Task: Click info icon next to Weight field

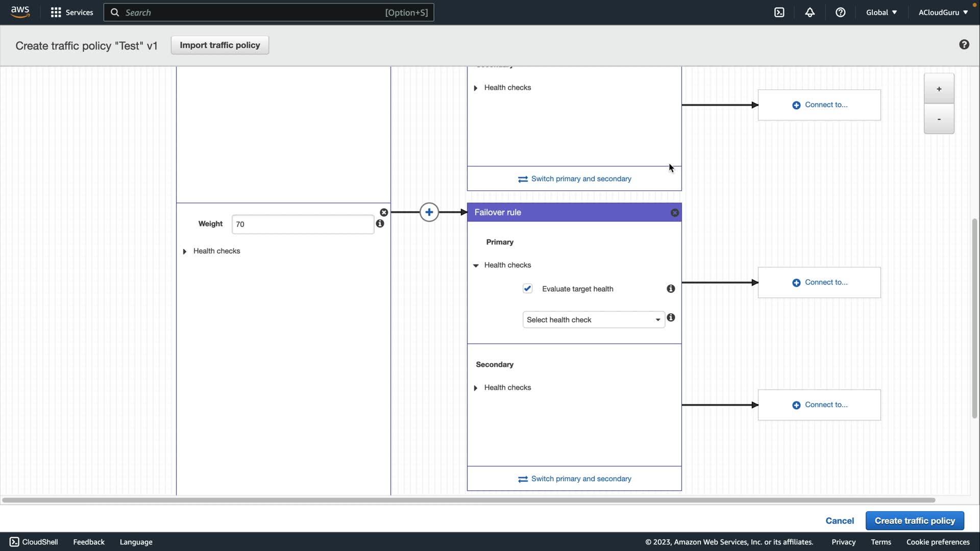Action: [380, 223]
